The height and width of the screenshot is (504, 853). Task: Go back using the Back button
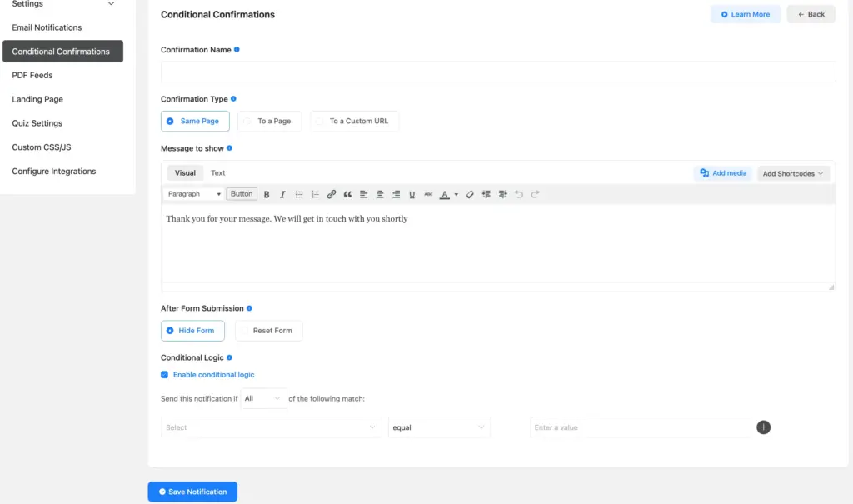pos(811,14)
